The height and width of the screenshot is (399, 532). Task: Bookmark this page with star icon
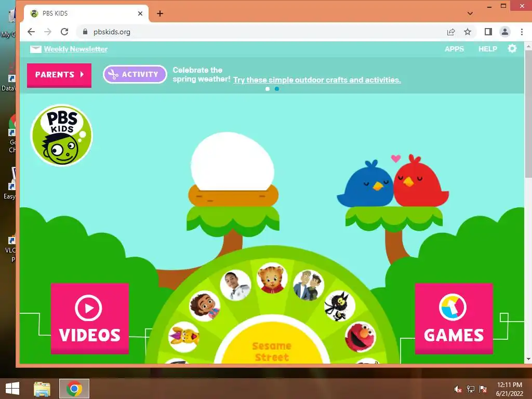coord(468,32)
